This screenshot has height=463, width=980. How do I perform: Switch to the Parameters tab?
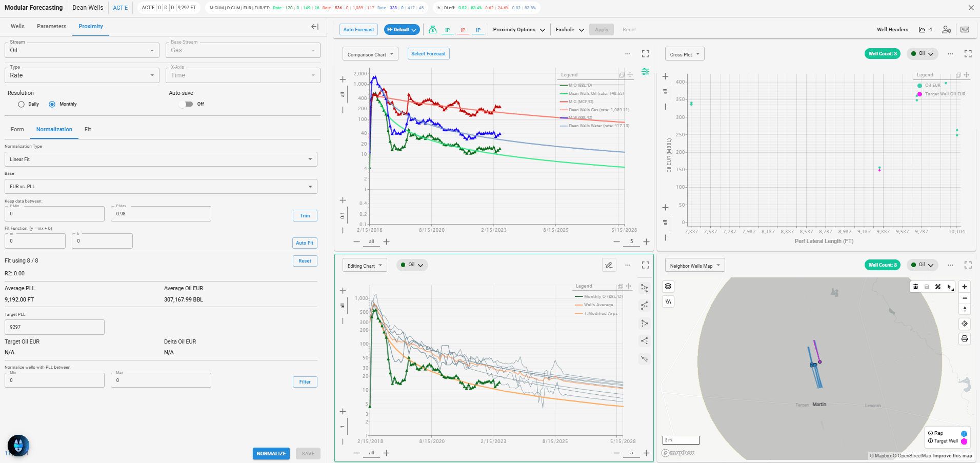[x=51, y=26]
